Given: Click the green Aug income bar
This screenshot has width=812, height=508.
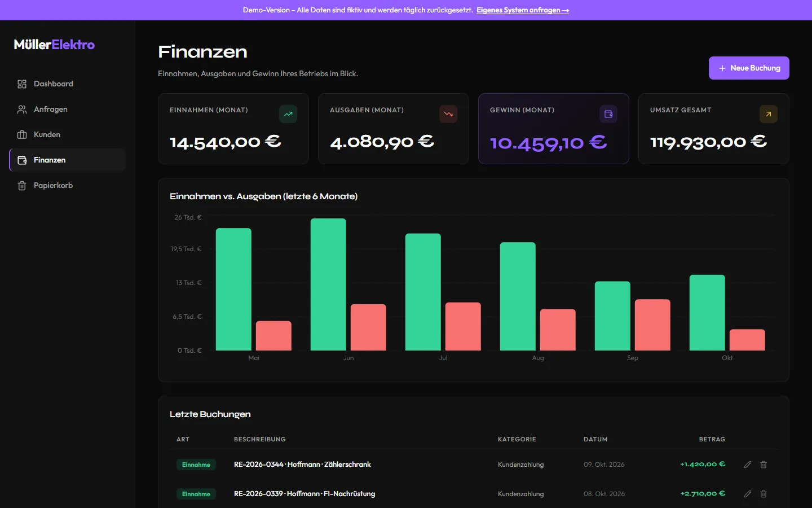Looking at the screenshot, I should [x=518, y=296].
